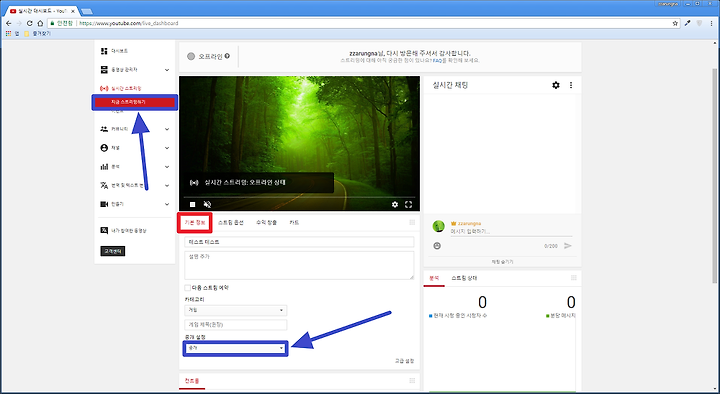Focus the chat message input
This screenshot has height=394, width=720.
[x=511, y=232]
